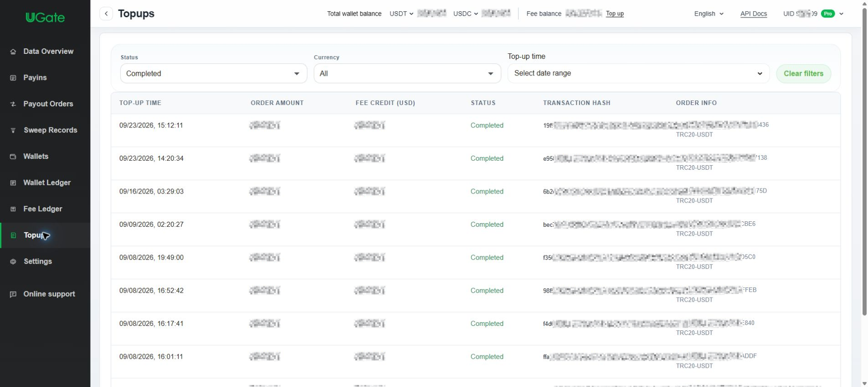Click the Sweep Records filter icon
This screenshot has width=868, height=387.
tap(13, 130)
